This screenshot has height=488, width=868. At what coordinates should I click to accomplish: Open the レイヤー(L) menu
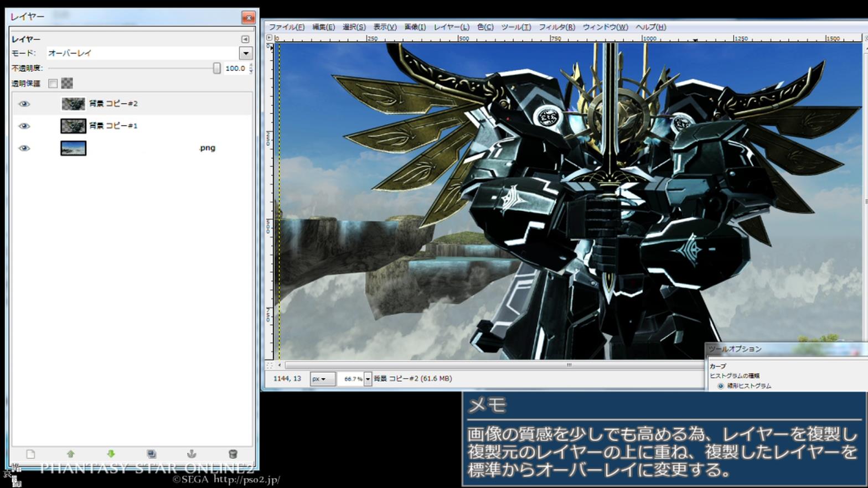tap(451, 27)
